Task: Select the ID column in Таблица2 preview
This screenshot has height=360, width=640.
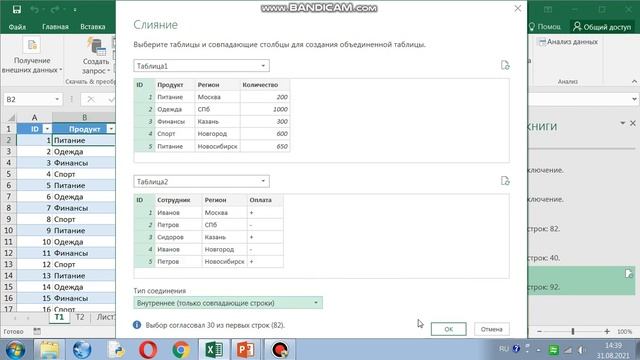Action: tap(144, 200)
